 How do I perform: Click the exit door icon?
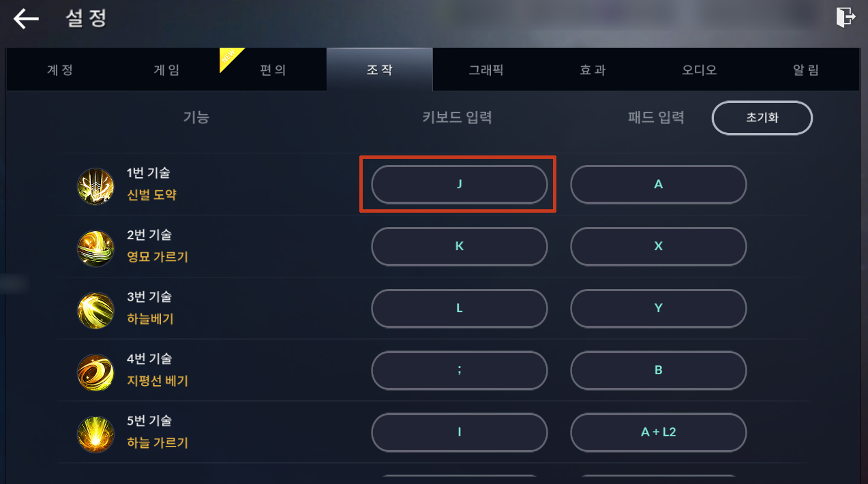pyautogui.click(x=845, y=17)
